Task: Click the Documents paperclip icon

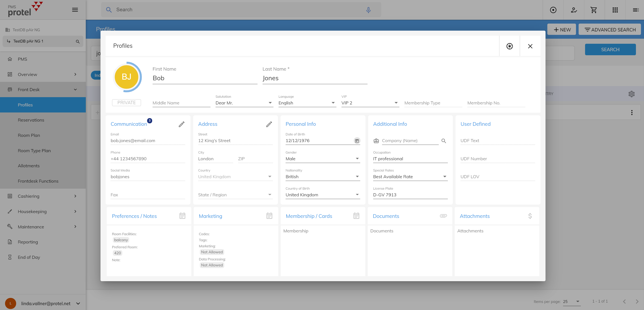Action: [x=443, y=216]
